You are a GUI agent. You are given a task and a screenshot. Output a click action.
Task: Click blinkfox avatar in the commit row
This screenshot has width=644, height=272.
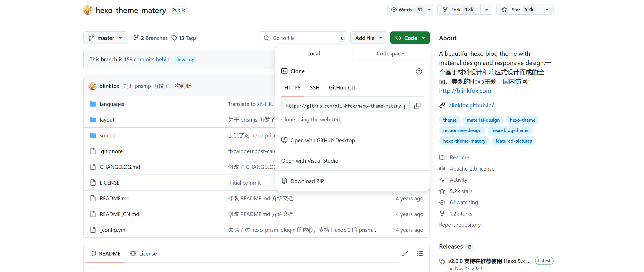[x=93, y=86]
